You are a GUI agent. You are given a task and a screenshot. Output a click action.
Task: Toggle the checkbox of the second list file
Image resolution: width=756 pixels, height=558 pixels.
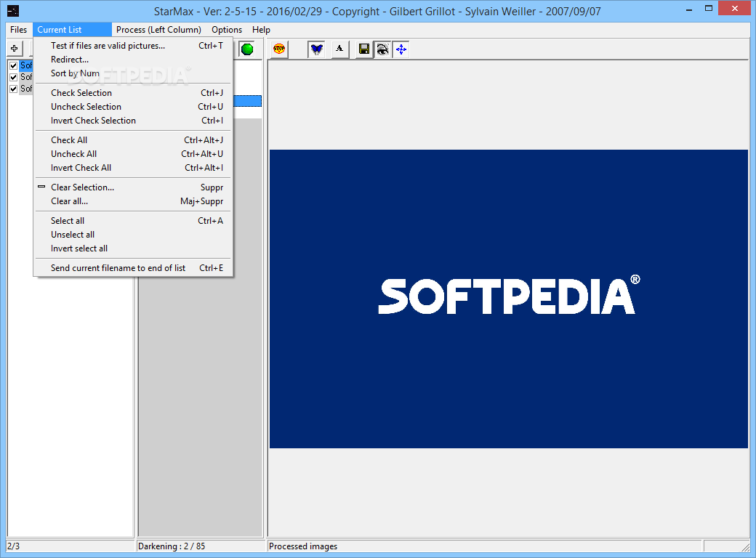(x=14, y=77)
